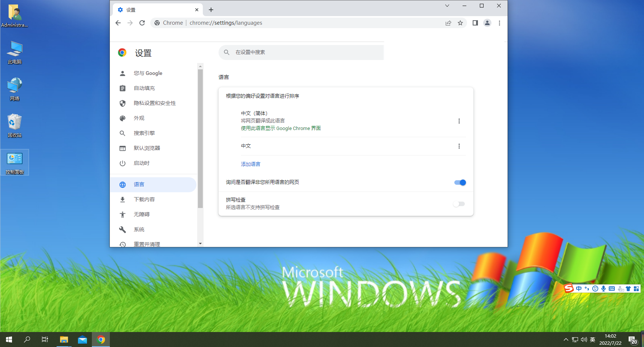Close the 设置 tab
Screen dimensions: 644x347
point(197,10)
